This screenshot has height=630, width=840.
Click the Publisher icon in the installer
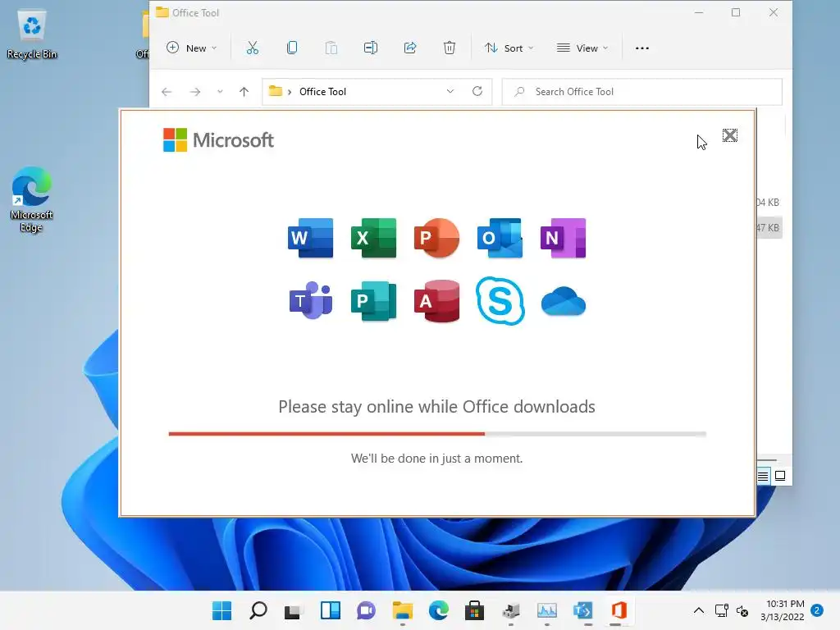[373, 300]
